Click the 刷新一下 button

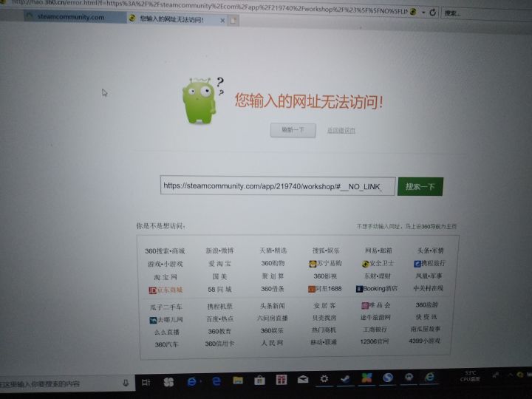pyautogui.click(x=293, y=130)
